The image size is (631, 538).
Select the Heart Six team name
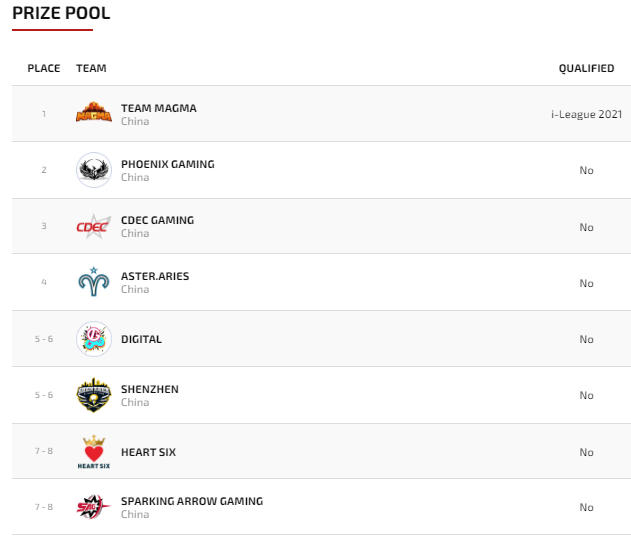pos(148,452)
